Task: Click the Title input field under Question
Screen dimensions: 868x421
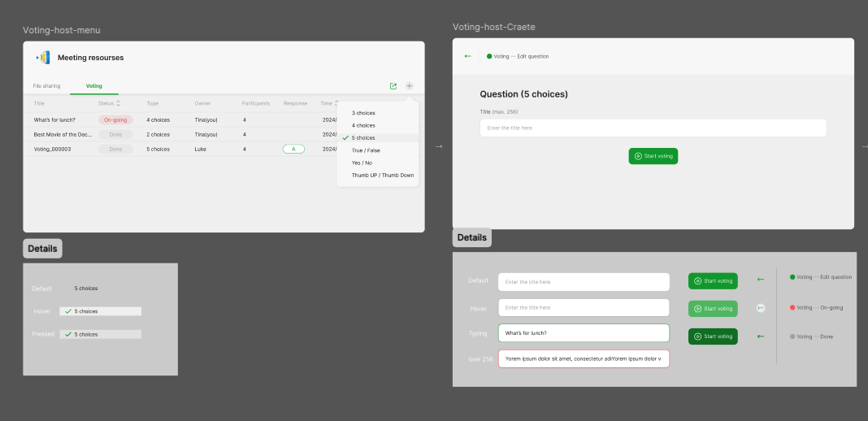Action: [x=653, y=128]
